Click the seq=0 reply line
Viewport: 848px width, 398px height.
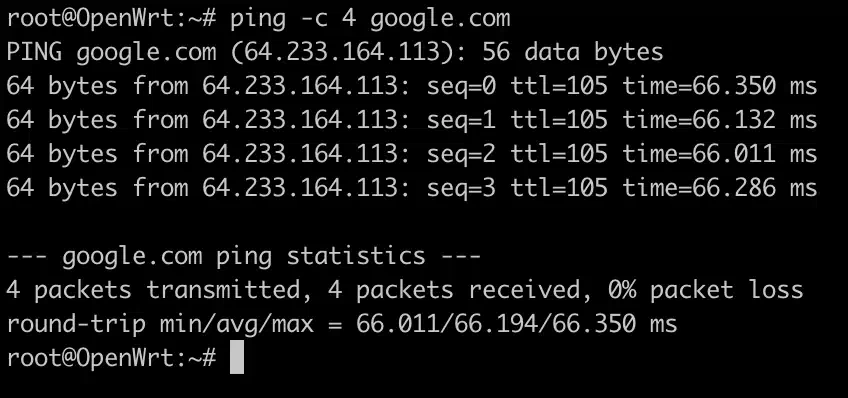tap(412, 87)
